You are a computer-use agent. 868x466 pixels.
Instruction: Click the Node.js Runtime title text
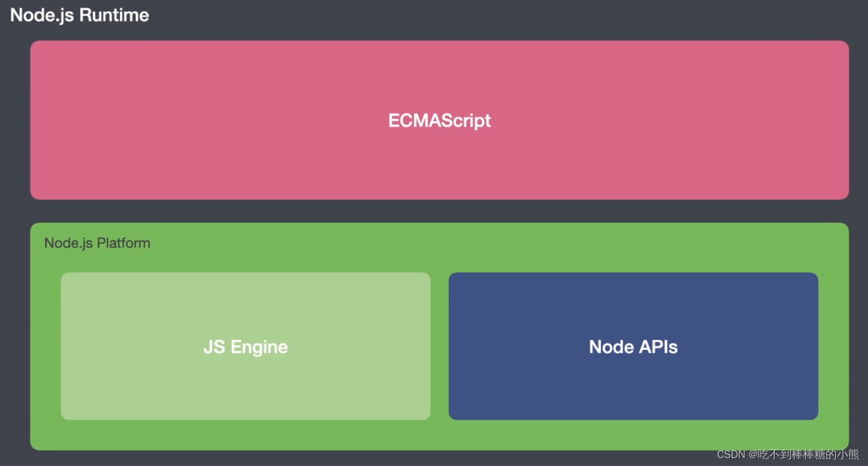coord(79,15)
